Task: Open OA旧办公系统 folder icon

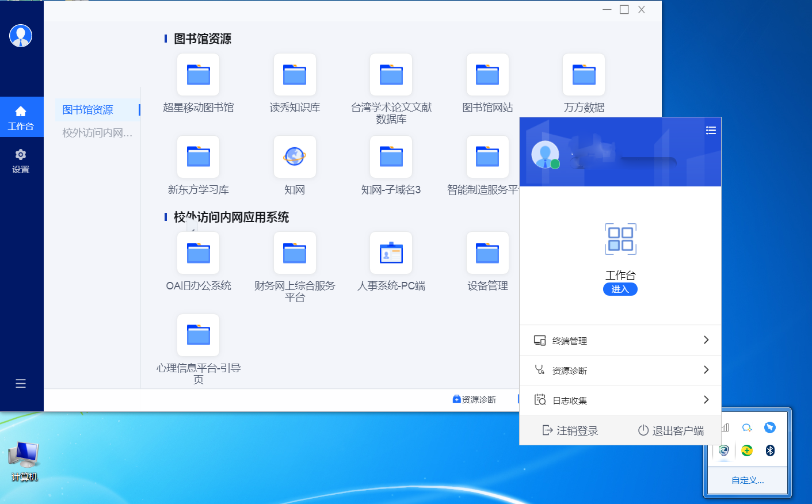Action: [198, 253]
